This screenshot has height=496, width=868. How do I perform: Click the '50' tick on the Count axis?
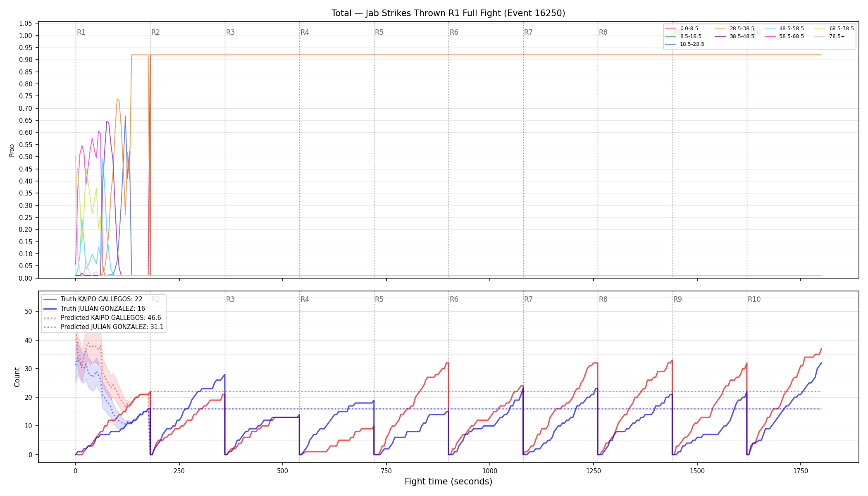point(29,312)
